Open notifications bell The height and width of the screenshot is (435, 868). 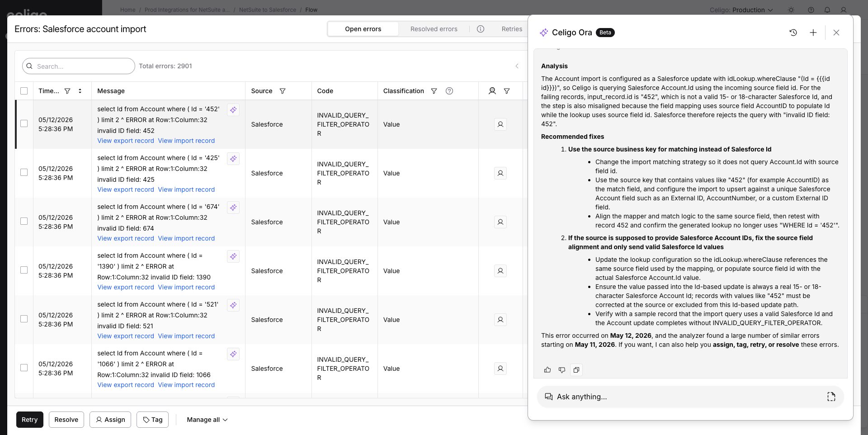(827, 10)
